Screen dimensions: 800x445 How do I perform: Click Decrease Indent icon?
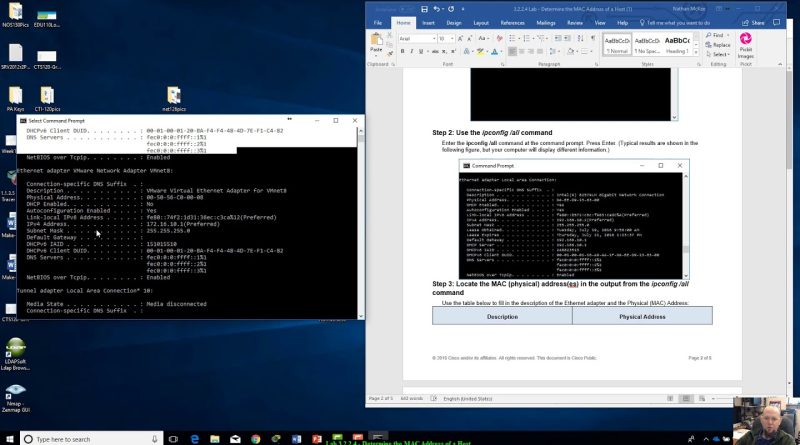tap(558, 39)
